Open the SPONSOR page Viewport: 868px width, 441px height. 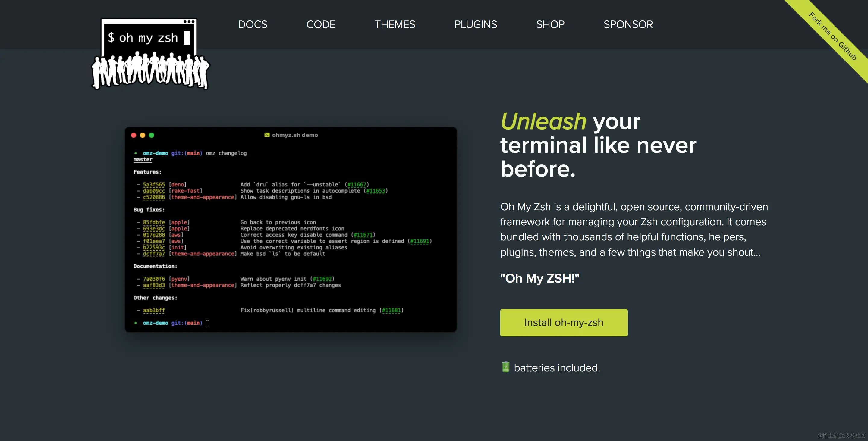click(x=628, y=24)
